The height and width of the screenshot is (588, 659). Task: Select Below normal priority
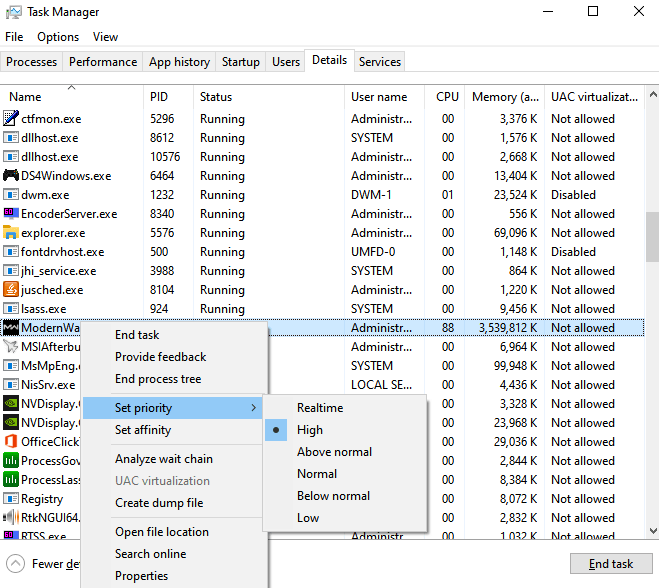[x=333, y=496]
